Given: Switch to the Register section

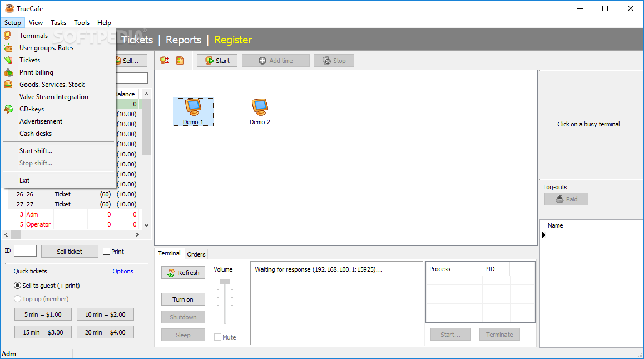Looking at the screenshot, I should tap(233, 40).
